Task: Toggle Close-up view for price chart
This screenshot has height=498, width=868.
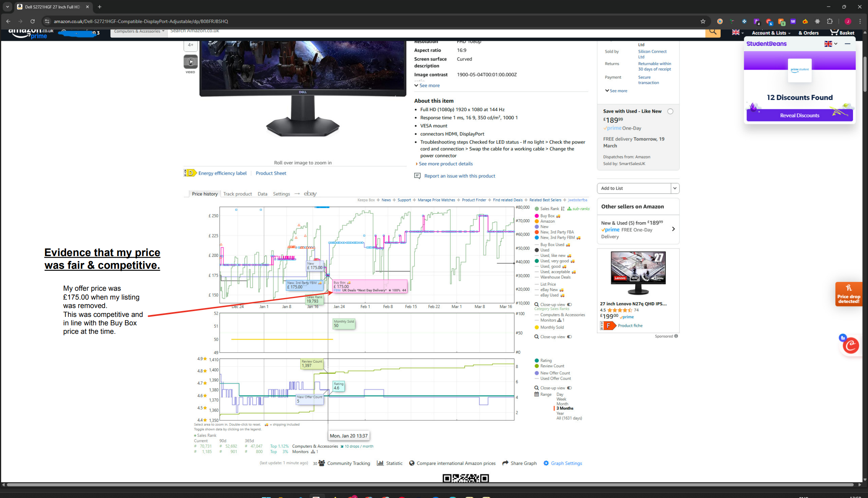Action: (570, 305)
